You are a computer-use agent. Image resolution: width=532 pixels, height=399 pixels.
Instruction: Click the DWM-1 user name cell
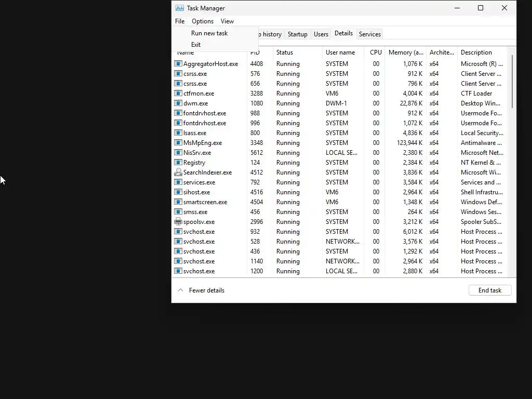pyautogui.click(x=336, y=103)
